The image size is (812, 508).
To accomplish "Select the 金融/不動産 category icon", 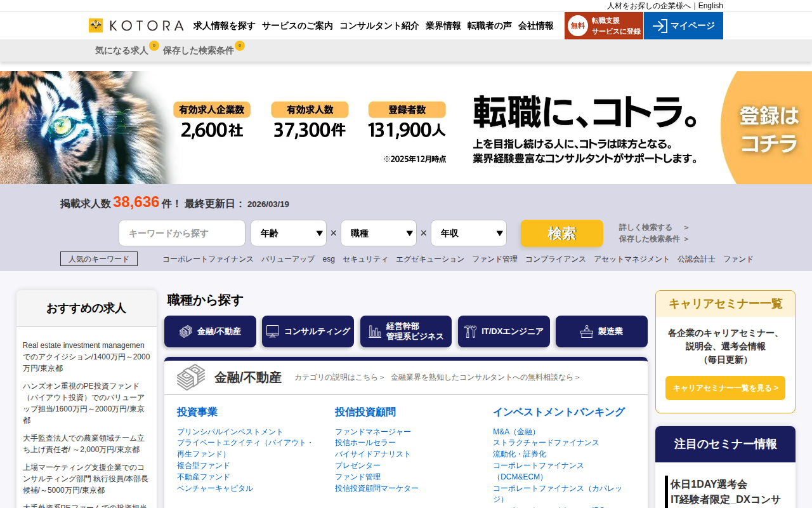I will click(x=185, y=331).
